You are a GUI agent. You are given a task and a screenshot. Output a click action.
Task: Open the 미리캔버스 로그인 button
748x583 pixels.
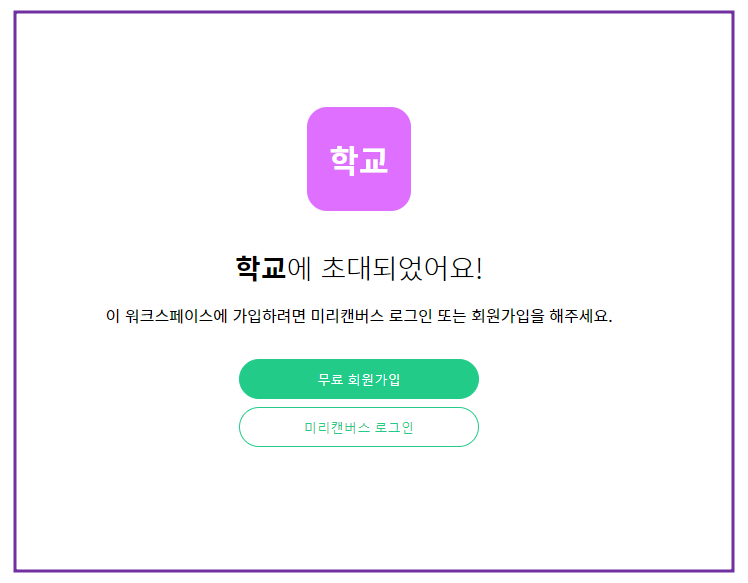(358, 427)
